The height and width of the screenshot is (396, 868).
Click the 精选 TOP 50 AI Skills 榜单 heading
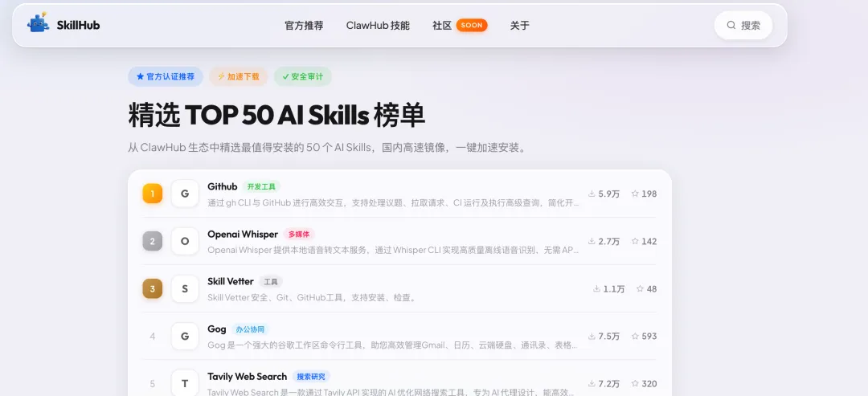click(x=276, y=116)
